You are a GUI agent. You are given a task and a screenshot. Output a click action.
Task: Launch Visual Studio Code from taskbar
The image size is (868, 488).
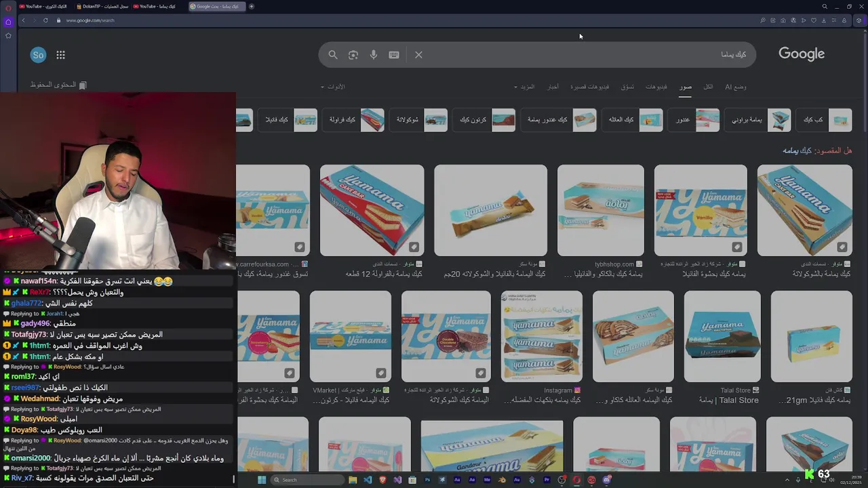pyautogui.click(x=368, y=480)
